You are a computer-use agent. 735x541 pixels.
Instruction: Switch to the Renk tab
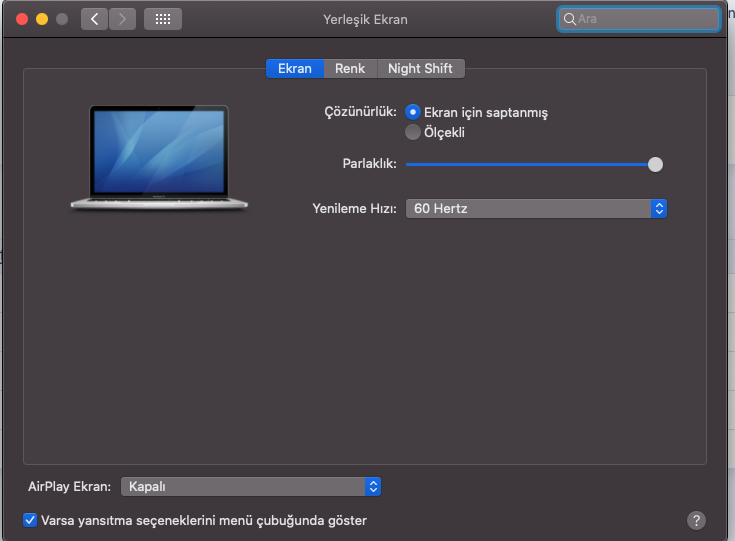click(x=350, y=69)
